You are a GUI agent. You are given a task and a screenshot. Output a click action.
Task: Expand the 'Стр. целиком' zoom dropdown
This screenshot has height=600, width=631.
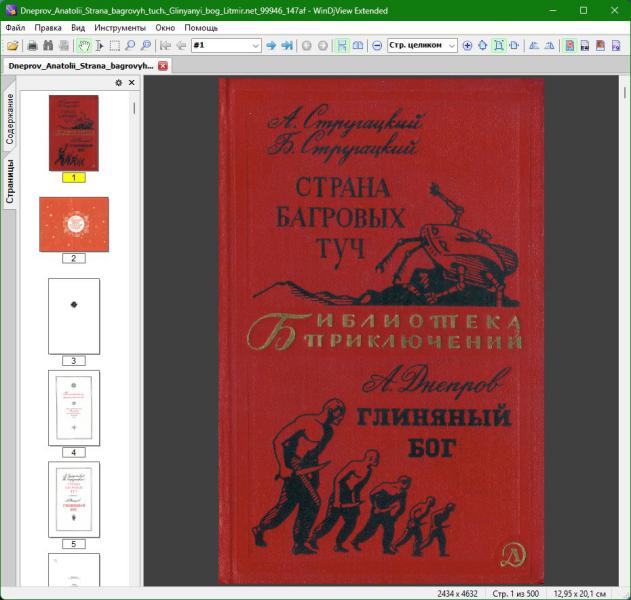coord(452,46)
